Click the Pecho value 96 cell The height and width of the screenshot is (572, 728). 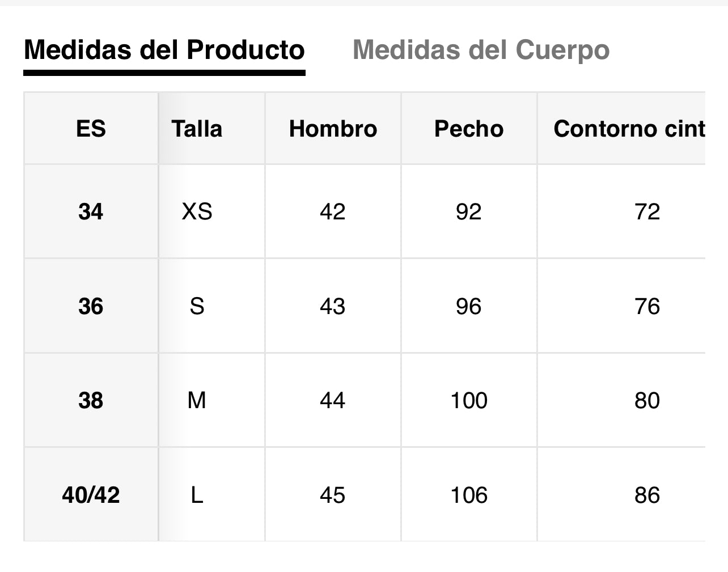469,306
